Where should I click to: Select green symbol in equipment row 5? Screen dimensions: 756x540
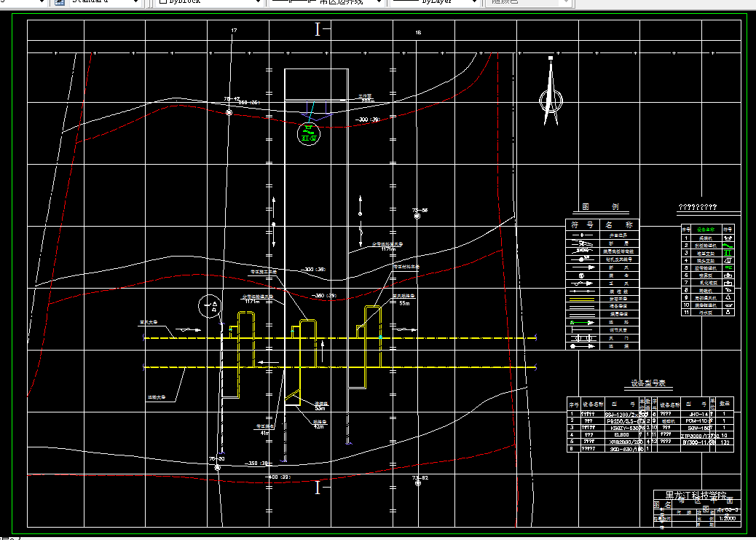point(728,268)
